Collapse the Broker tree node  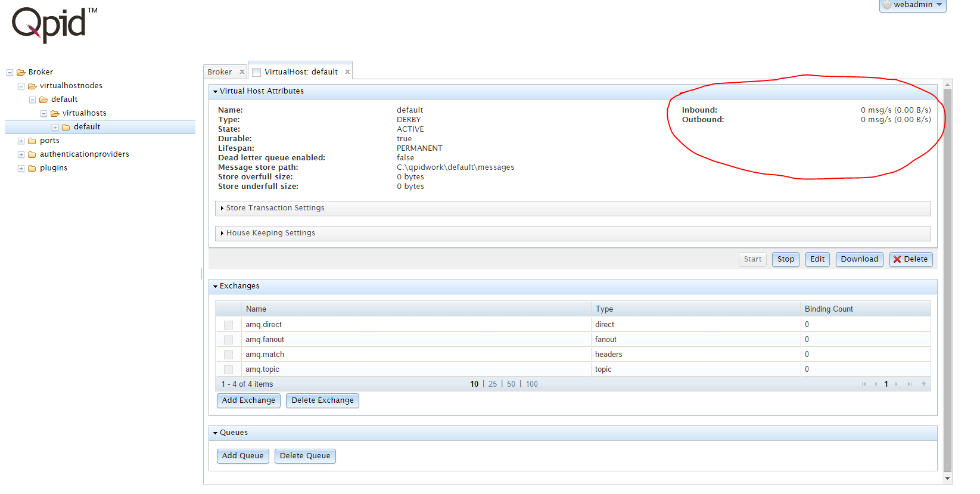[x=10, y=73]
